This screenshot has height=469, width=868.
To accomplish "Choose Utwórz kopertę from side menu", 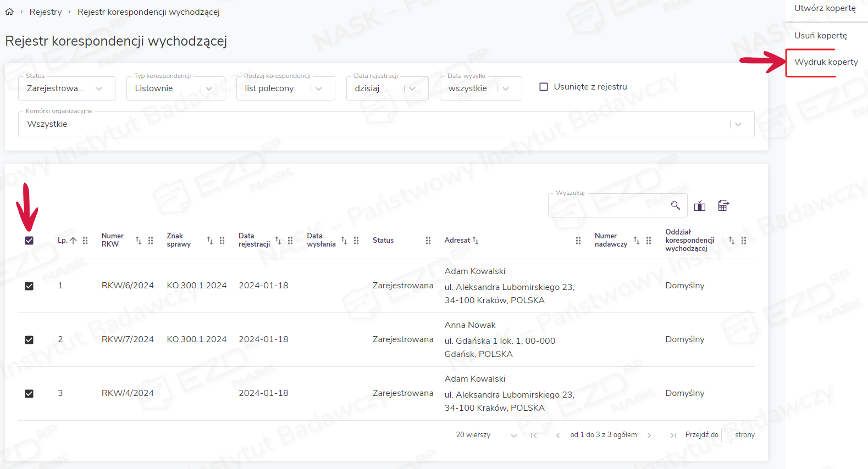I will pyautogui.click(x=825, y=8).
